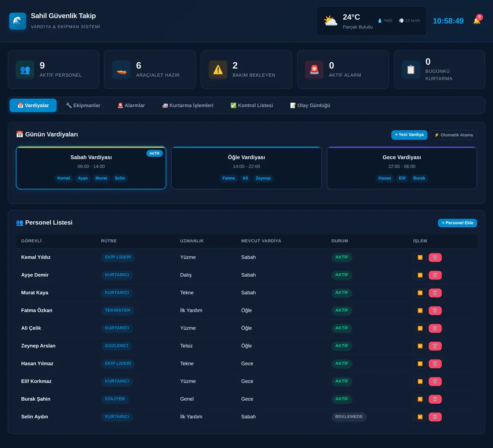Click the + Yeni Vardiya button
The height and width of the screenshot is (448, 493).
tap(409, 135)
